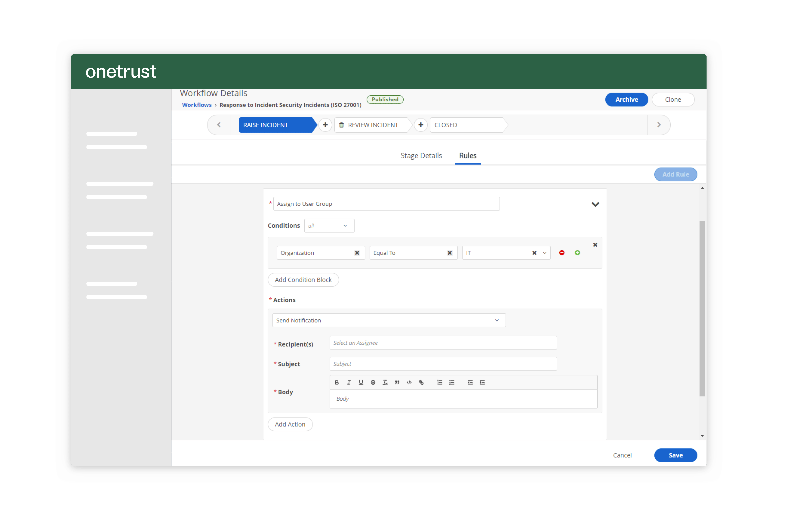Click into the Body text area
Image resolution: width=794 pixels, height=532 pixels.
pos(463,399)
